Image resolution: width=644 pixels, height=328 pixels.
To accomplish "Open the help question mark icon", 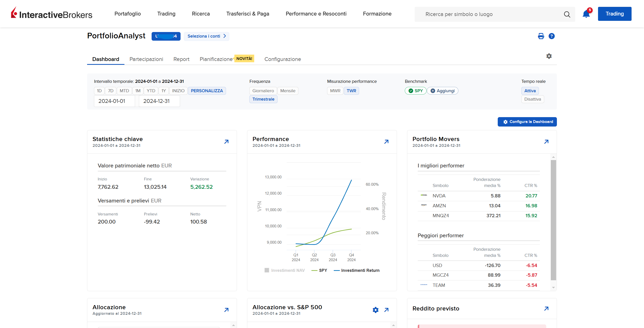I will (x=552, y=36).
